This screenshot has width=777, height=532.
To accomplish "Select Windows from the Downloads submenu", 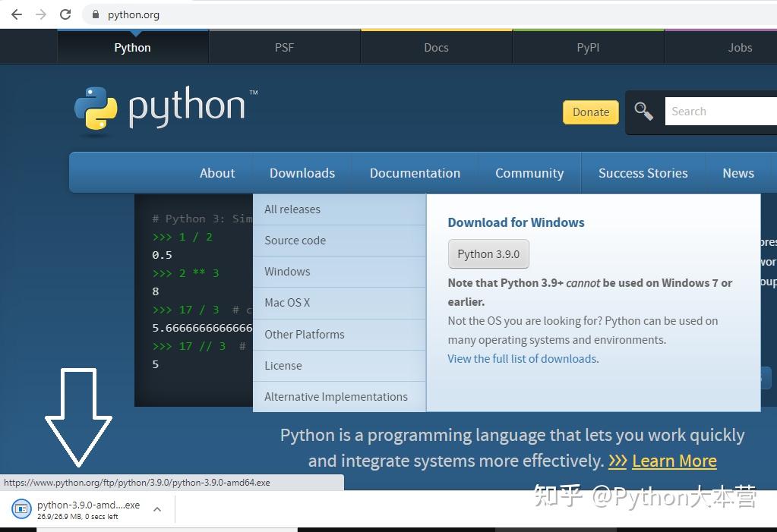I will tap(287, 271).
